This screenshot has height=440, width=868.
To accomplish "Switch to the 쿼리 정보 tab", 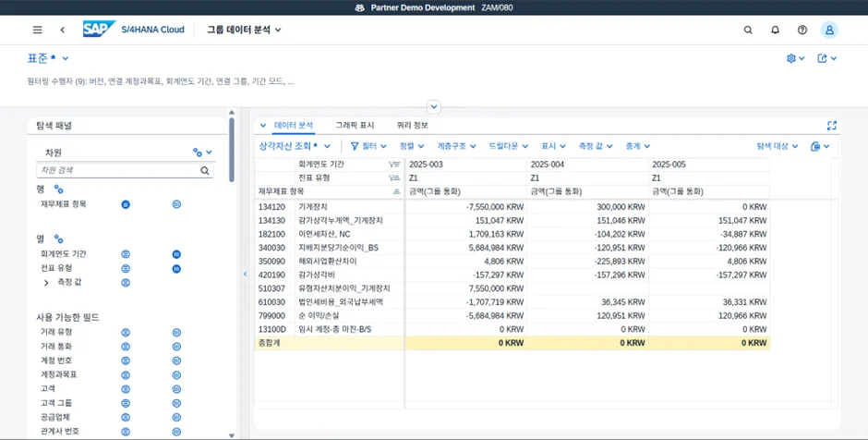I will coord(412,125).
